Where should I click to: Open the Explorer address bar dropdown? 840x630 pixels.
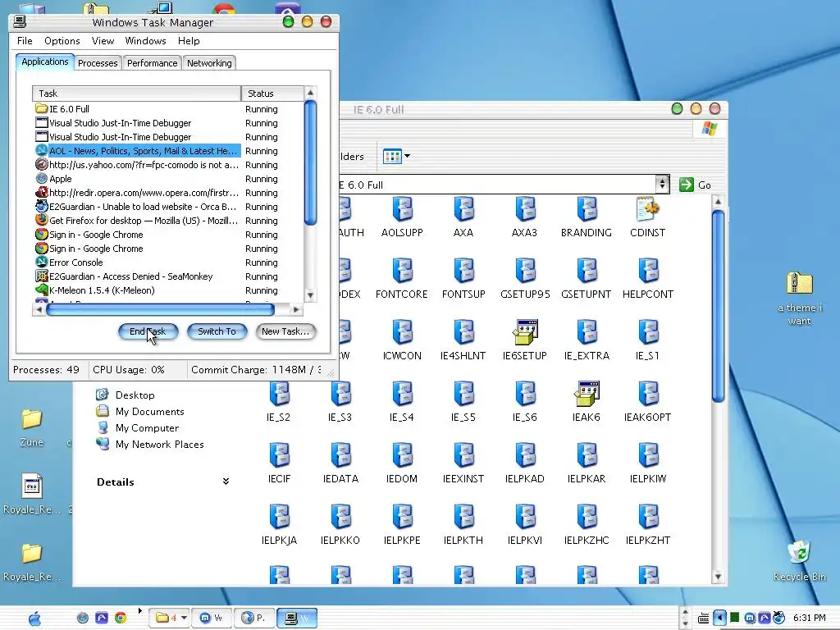pos(663,185)
